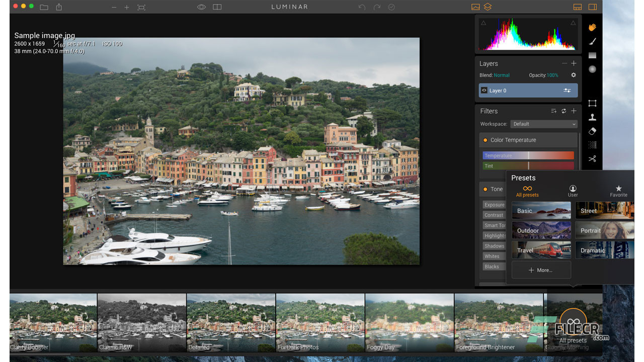This screenshot has width=644, height=362.
Task: Switch to Favorite presets tab
Action: tap(619, 192)
